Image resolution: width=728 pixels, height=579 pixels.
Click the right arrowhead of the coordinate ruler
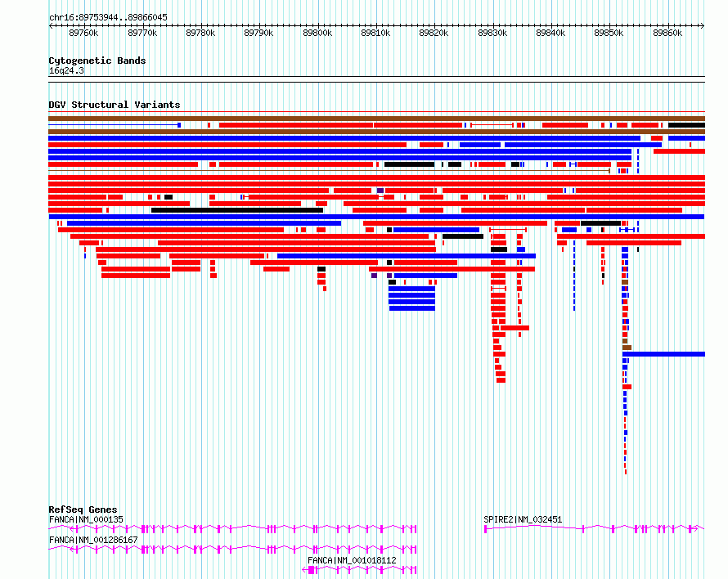[703, 25]
